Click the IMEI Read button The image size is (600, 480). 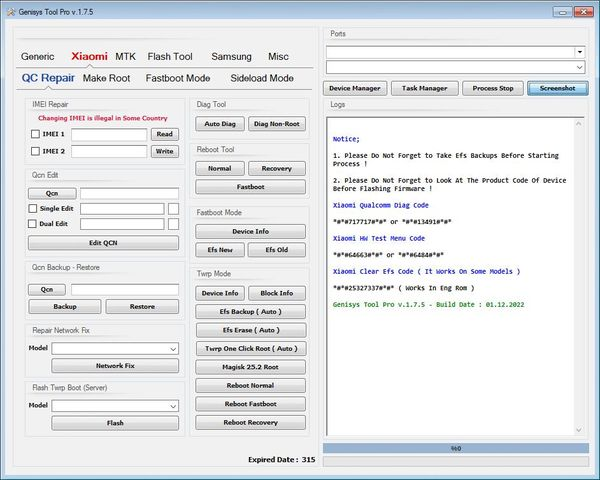[165, 134]
